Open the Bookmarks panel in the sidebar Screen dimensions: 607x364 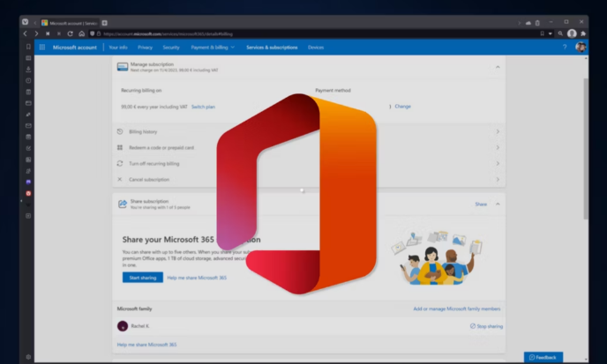pyautogui.click(x=28, y=47)
